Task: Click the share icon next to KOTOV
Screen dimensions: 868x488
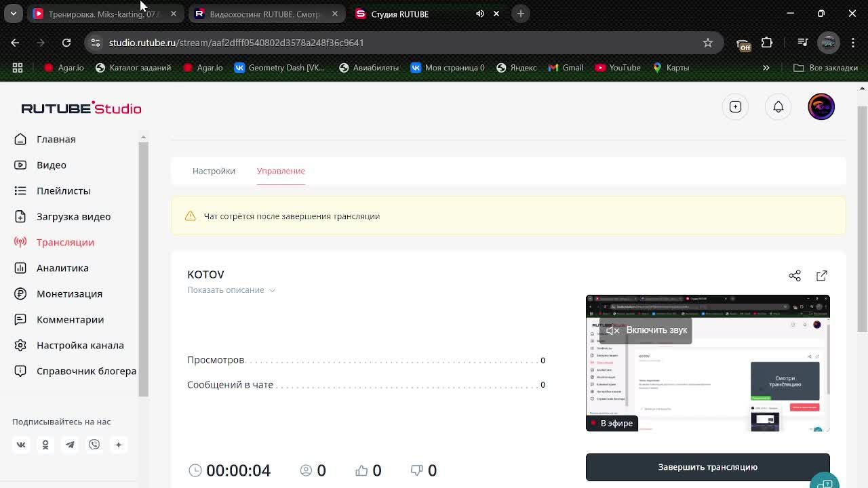Action: (x=795, y=275)
